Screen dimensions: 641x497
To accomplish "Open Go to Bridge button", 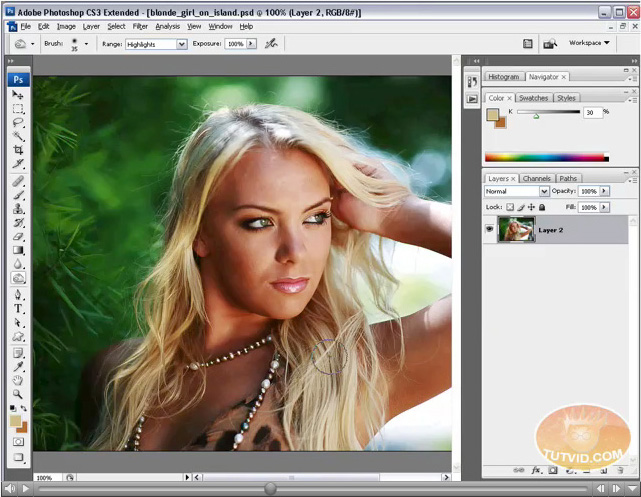I will click(x=550, y=43).
